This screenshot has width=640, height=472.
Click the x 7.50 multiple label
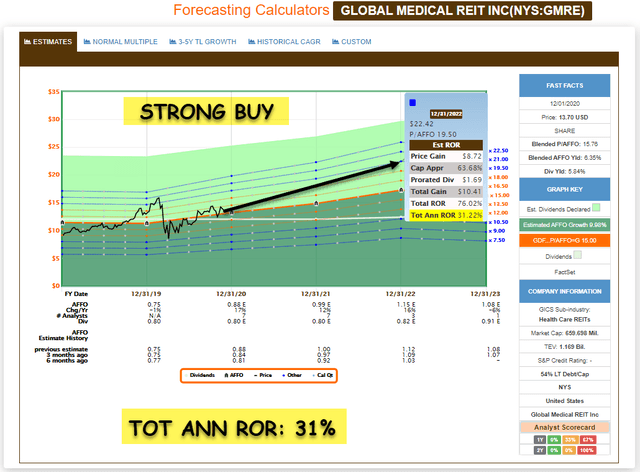point(497,240)
